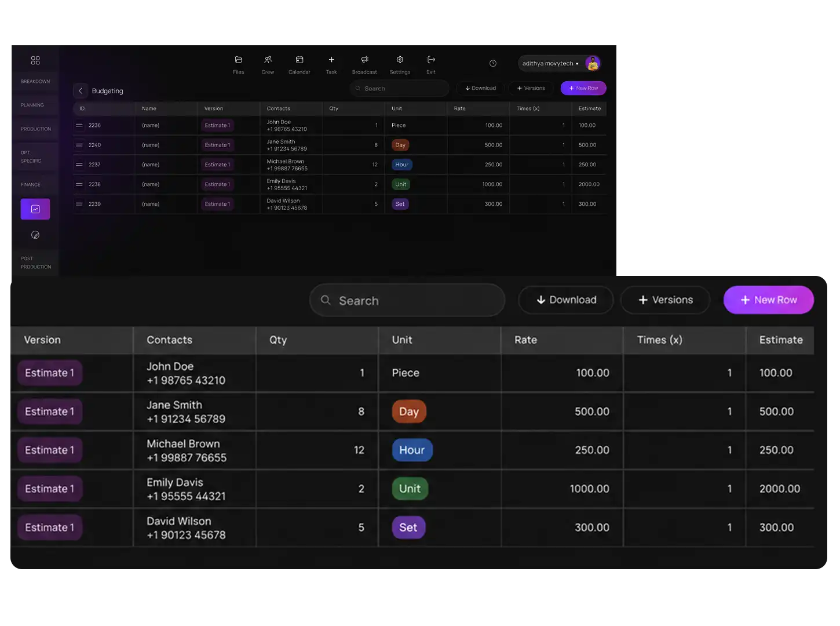Click the user avatar picture
Image resolution: width=840 pixels, height=626 pixels.
pyautogui.click(x=593, y=63)
